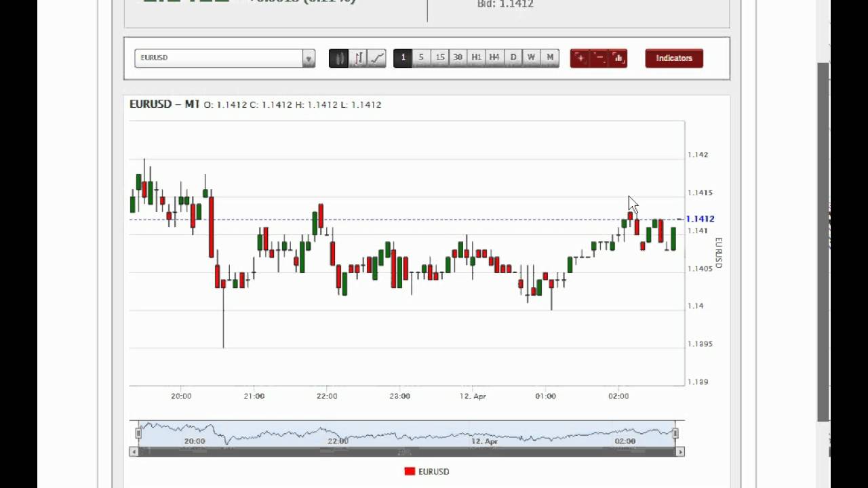Click right arrow of chart navigator scrollbar
Image resolution: width=868 pixels, height=488 pixels.
click(680, 451)
